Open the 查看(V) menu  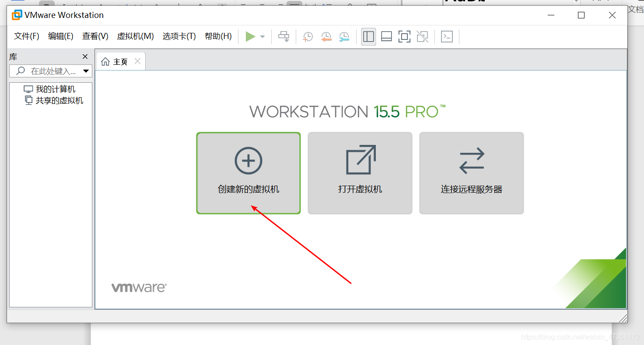pos(95,36)
